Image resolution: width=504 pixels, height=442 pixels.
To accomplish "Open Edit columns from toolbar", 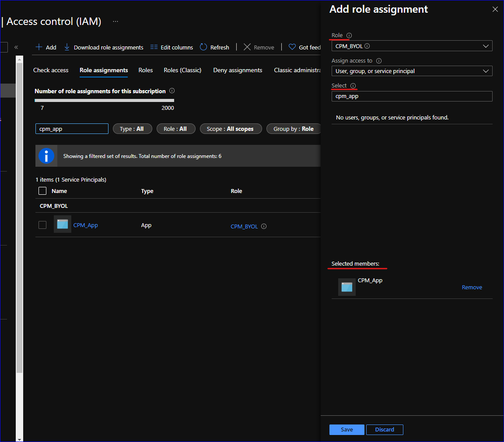I will coord(171,47).
